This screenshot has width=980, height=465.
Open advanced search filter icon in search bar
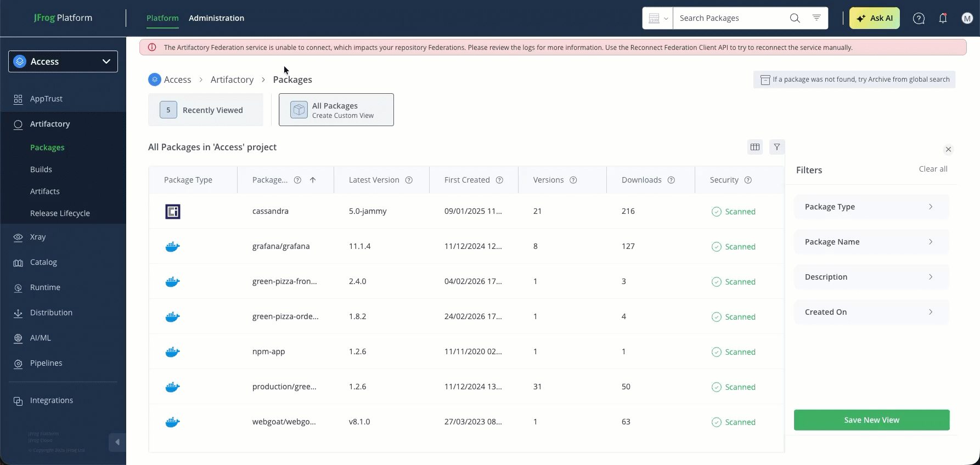click(816, 18)
